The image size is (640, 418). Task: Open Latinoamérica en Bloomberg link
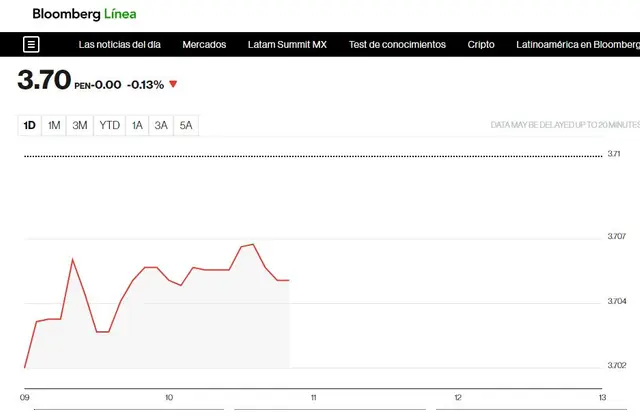coord(577,45)
